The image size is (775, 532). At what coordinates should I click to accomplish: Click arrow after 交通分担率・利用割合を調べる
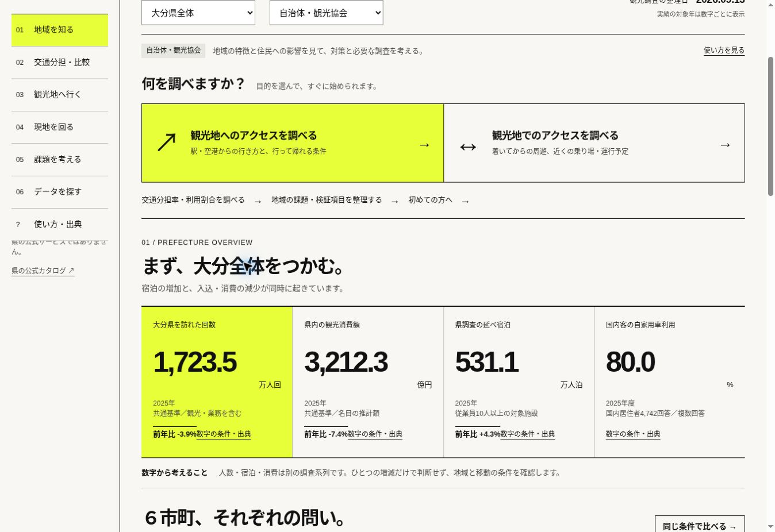(258, 201)
